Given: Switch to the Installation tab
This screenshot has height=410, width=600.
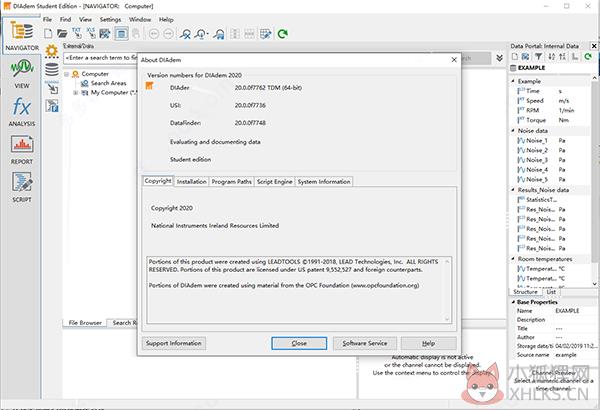Looking at the screenshot, I should pyautogui.click(x=192, y=182).
